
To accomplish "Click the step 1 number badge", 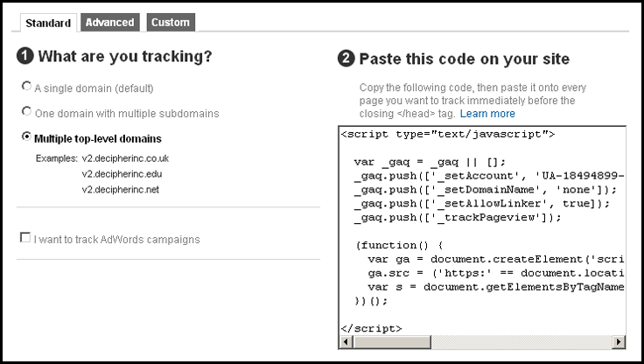I will point(24,58).
